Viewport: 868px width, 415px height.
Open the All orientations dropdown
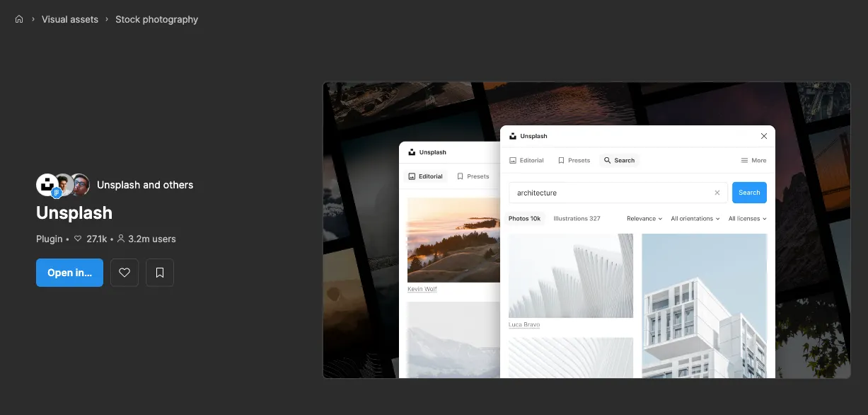pos(695,219)
